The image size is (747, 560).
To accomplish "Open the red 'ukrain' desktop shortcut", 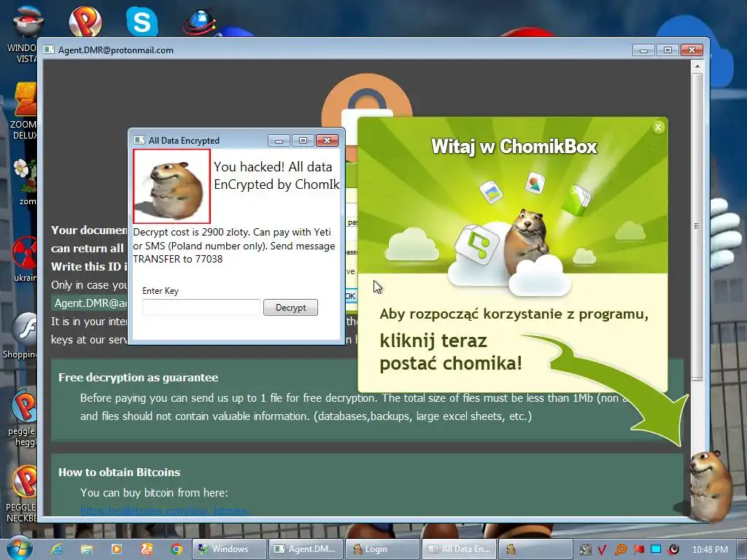I will click(x=25, y=260).
